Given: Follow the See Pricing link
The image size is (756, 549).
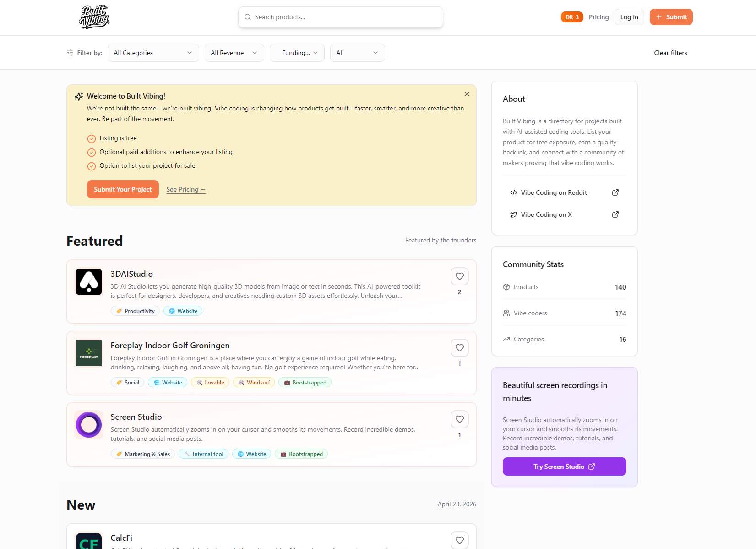Looking at the screenshot, I should pos(186,189).
